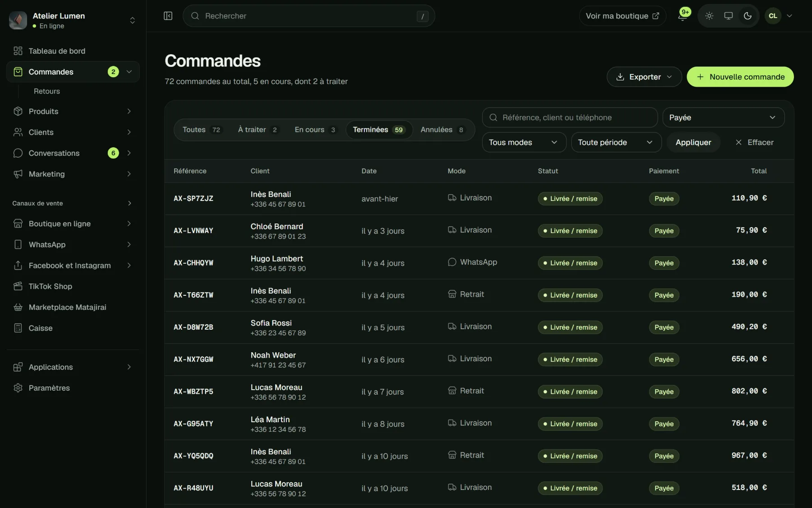Open TikTok Shop channel
Image resolution: width=812 pixels, height=508 pixels.
click(x=73, y=286)
